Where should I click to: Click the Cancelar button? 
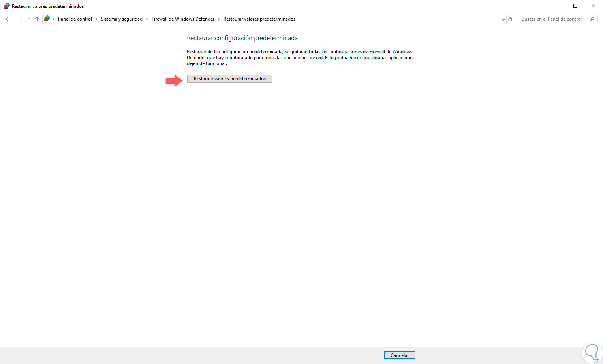pyautogui.click(x=400, y=355)
